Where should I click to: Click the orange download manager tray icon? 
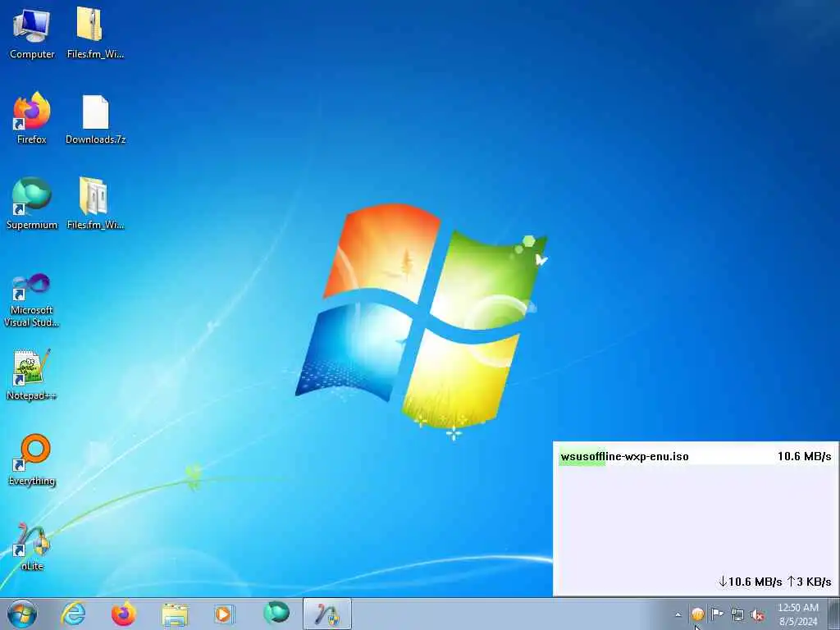coord(697,614)
